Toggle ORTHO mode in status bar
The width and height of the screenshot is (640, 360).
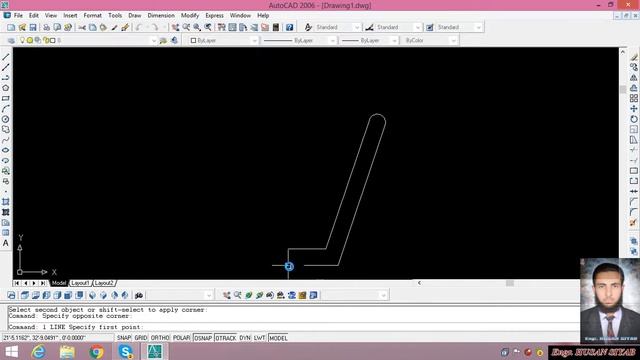(160, 338)
